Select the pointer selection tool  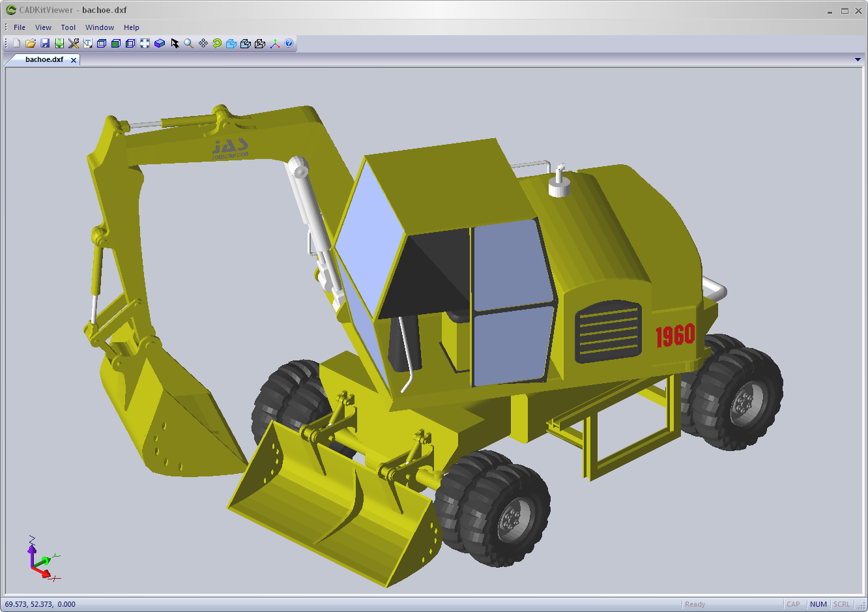pyautogui.click(x=175, y=43)
